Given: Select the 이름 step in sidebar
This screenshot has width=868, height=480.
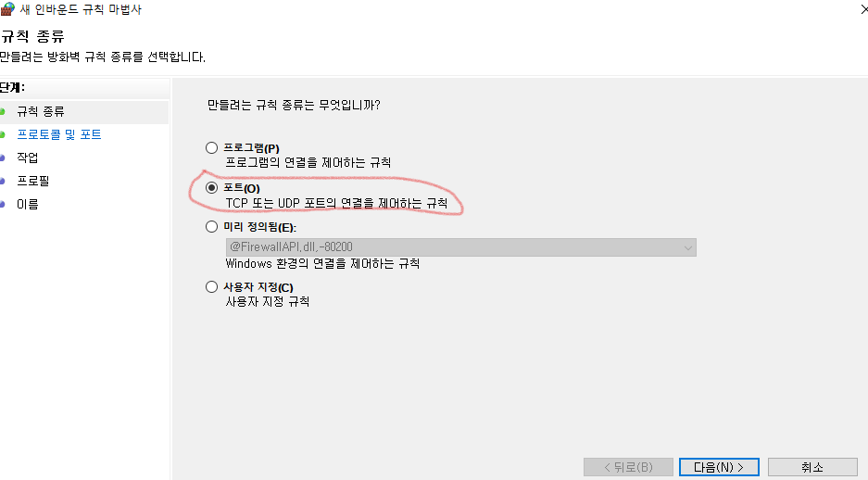Looking at the screenshot, I should (x=27, y=204).
